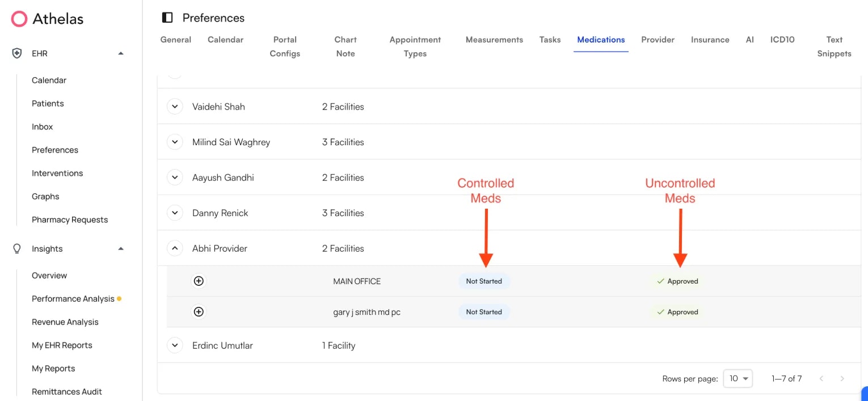868x401 pixels.
Task: Open Patients in the sidebar
Action: tap(48, 103)
